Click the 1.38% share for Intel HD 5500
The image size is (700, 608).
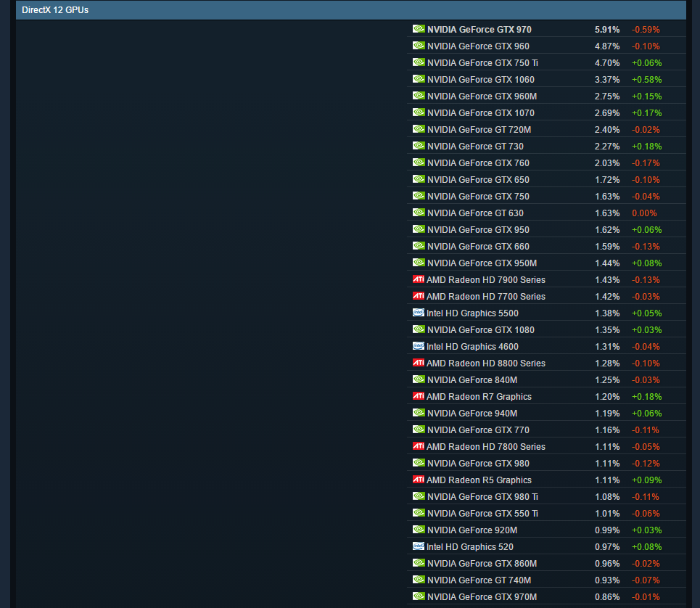click(607, 313)
